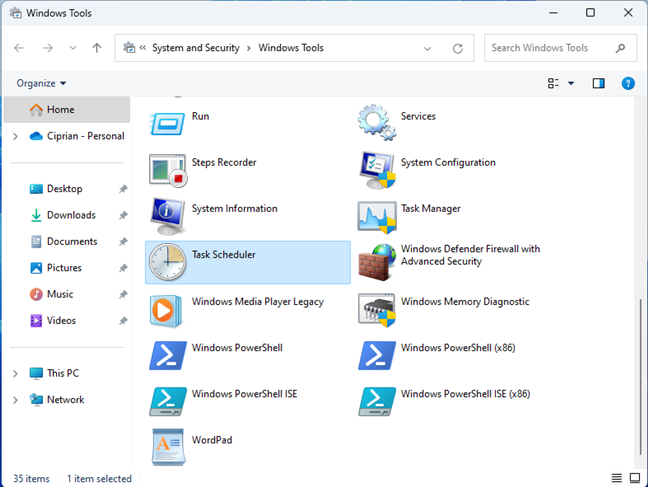Click the blue Help question-mark icon
Image resolution: width=648 pixels, height=487 pixels.
tap(628, 83)
